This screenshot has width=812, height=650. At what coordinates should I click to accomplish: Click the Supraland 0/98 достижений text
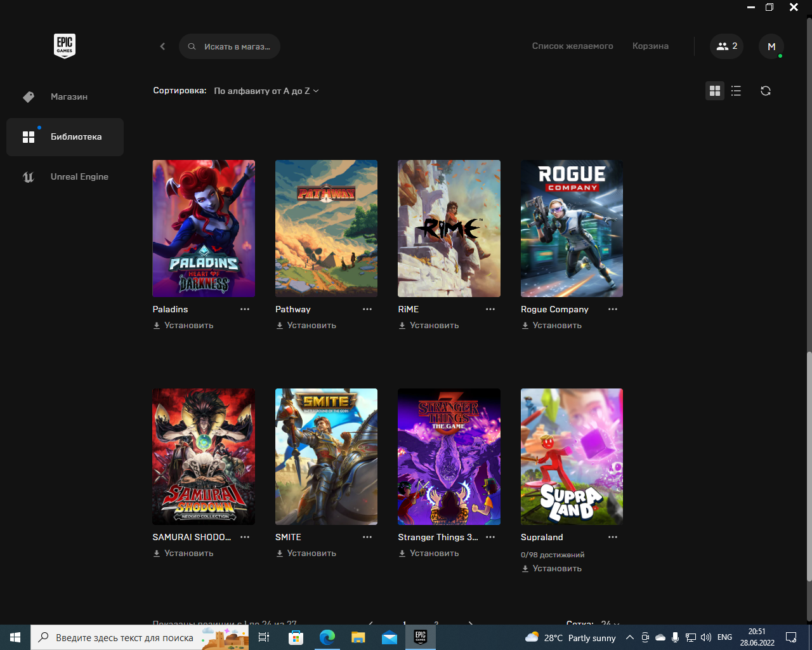tap(553, 555)
